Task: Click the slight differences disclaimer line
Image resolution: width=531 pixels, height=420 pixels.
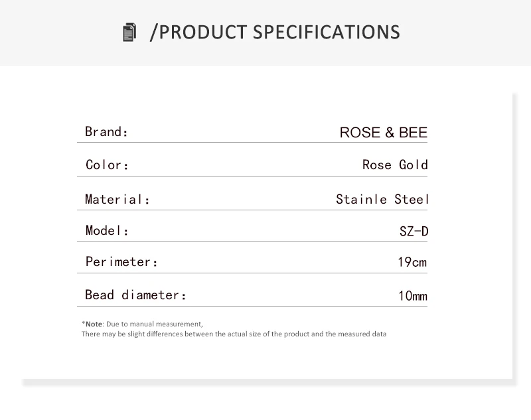Action: 234,334
